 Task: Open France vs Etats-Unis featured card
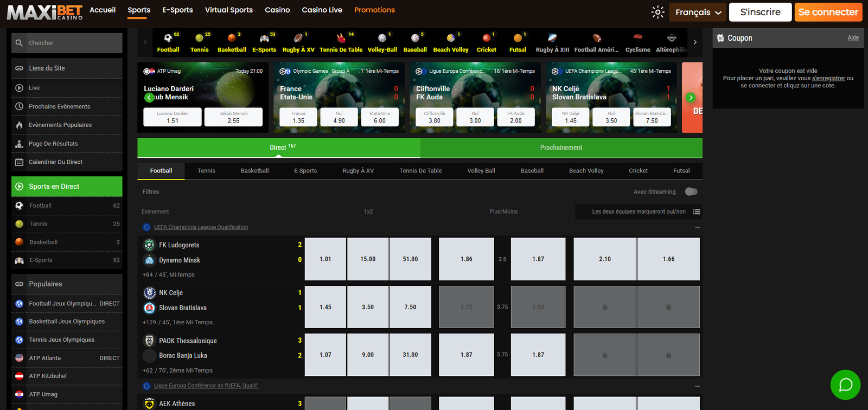[x=339, y=98]
